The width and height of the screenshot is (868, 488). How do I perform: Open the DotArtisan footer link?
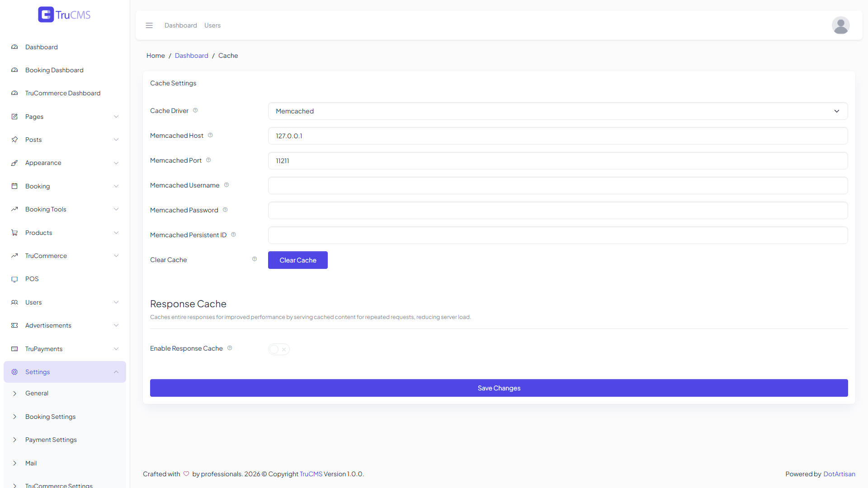839,474
